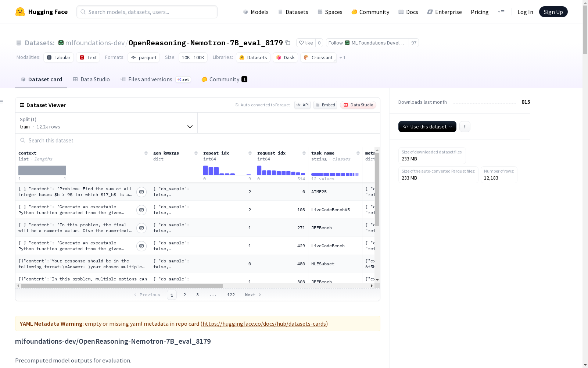588x368 pixels.
Task: Switch to the Dataset card tab
Action: (41, 79)
